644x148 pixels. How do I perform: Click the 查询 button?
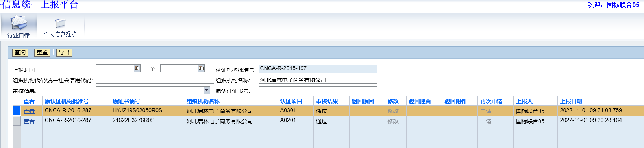(x=20, y=52)
